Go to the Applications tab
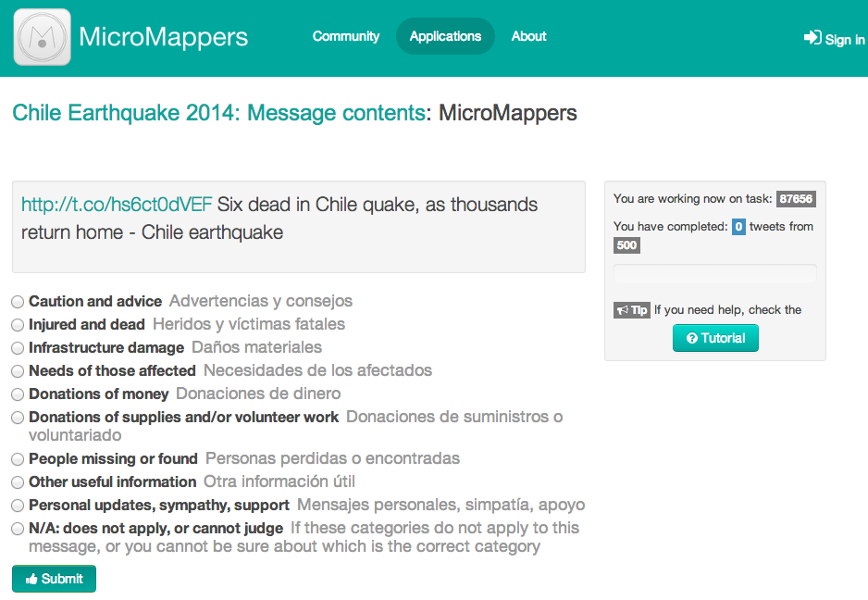The image size is (868, 600). (445, 36)
